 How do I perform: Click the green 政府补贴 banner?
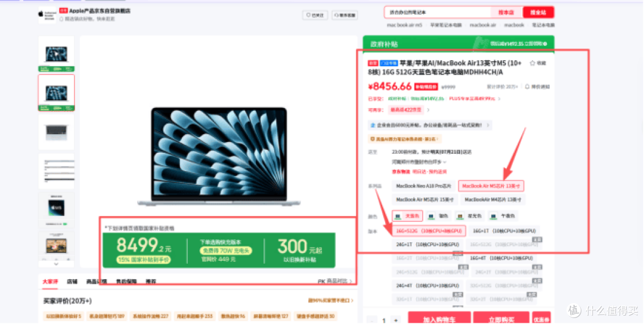[459, 44]
